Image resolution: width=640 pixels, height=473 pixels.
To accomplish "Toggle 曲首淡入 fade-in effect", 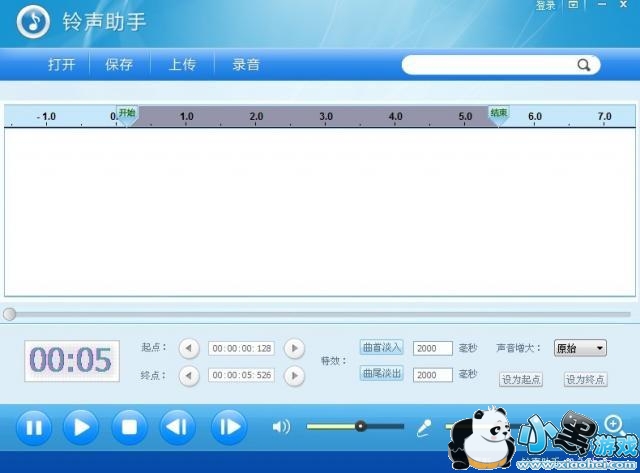I will pyautogui.click(x=382, y=347).
